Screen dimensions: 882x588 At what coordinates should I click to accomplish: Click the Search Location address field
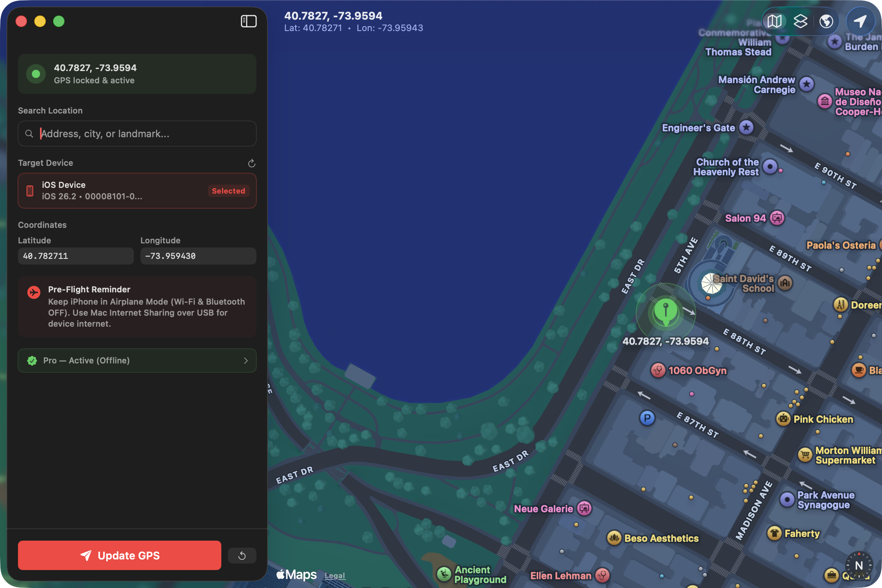click(137, 134)
